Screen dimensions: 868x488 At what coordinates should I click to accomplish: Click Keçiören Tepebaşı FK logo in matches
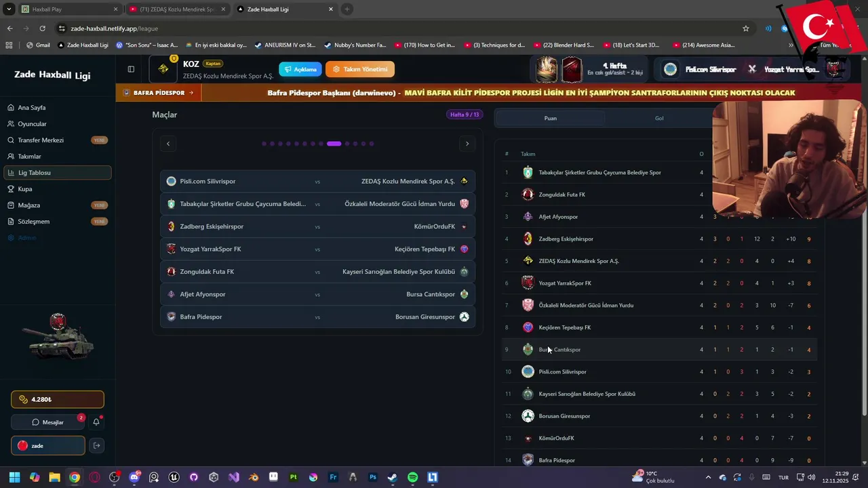coord(464,249)
